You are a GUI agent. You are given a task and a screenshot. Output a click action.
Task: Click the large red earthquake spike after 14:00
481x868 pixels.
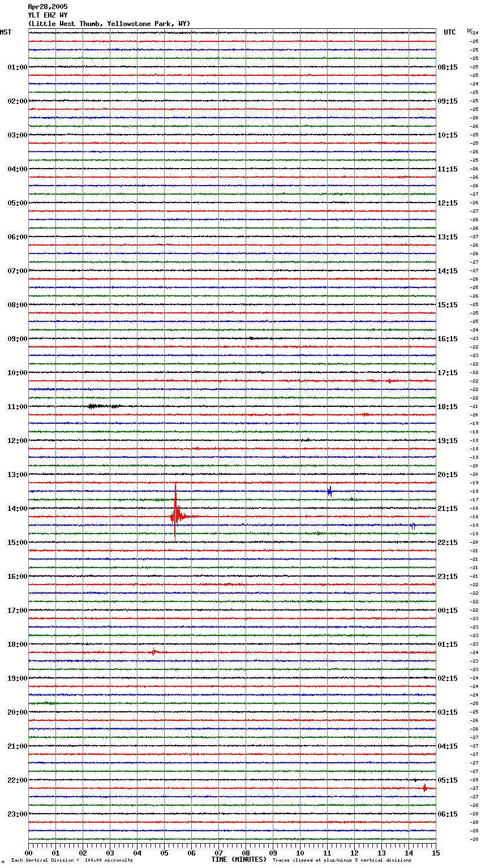point(177,513)
